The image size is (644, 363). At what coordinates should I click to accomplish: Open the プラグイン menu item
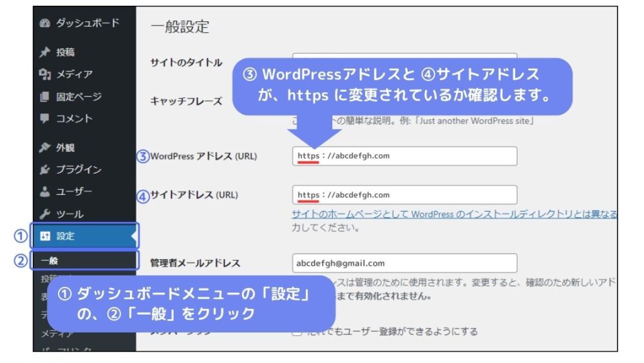click(x=84, y=170)
